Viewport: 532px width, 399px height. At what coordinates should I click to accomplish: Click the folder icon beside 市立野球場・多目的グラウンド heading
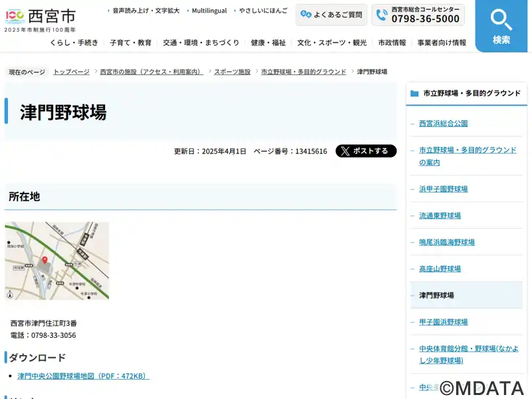[414, 93]
